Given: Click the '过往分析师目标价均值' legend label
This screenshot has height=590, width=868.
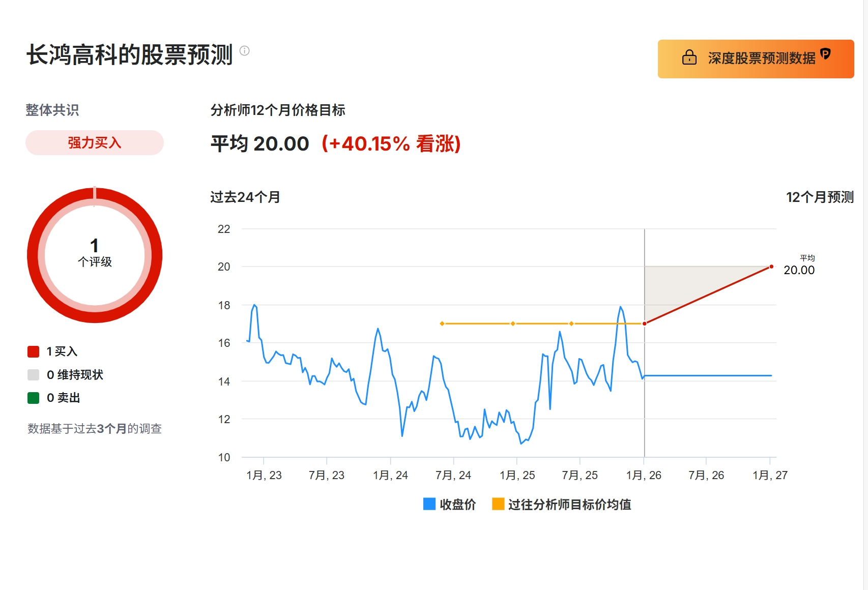Looking at the screenshot, I should pyautogui.click(x=570, y=505).
